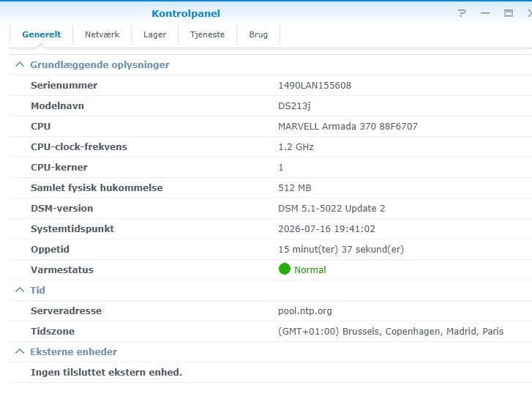This screenshot has height=410, width=532.
Task: Select the Tjeneste tab
Action: pyautogui.click(x=207, y=34)
